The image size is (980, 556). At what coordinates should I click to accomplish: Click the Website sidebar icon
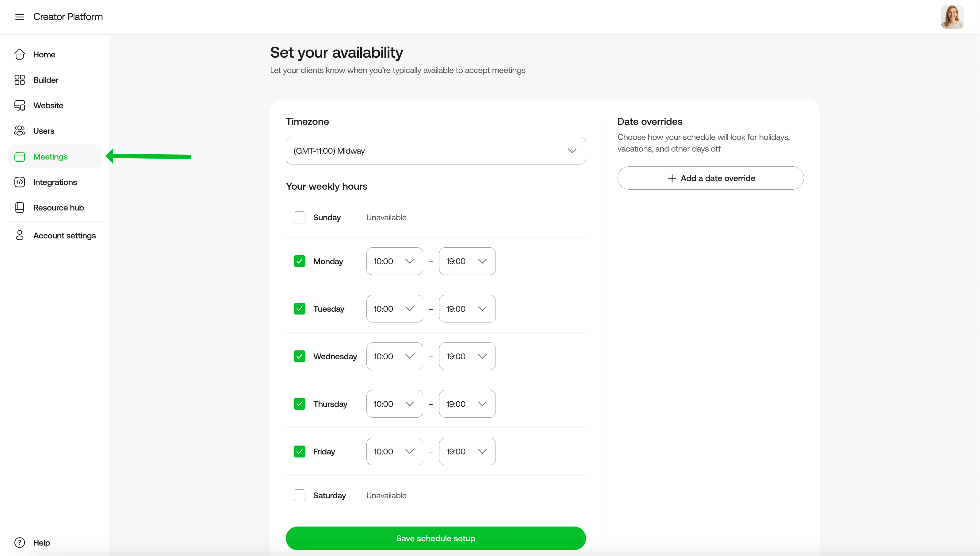(20, 105)
